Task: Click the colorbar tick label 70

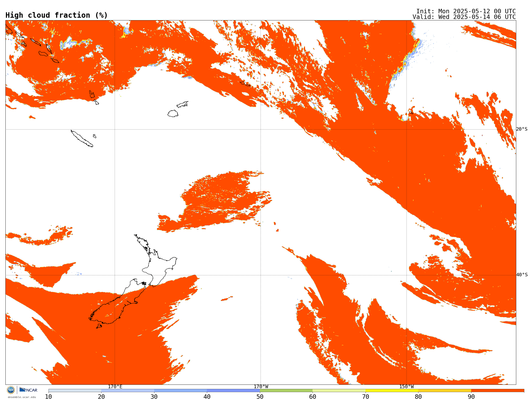Action: pos(366,397)
